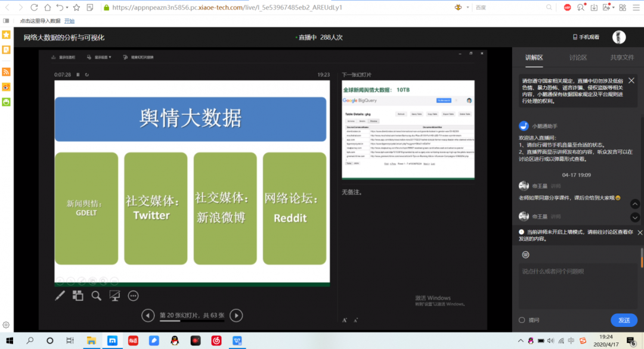Click 手机观看 to watch on phone
Viewport: 644px width, 349px height.
[x=586, y=37]
